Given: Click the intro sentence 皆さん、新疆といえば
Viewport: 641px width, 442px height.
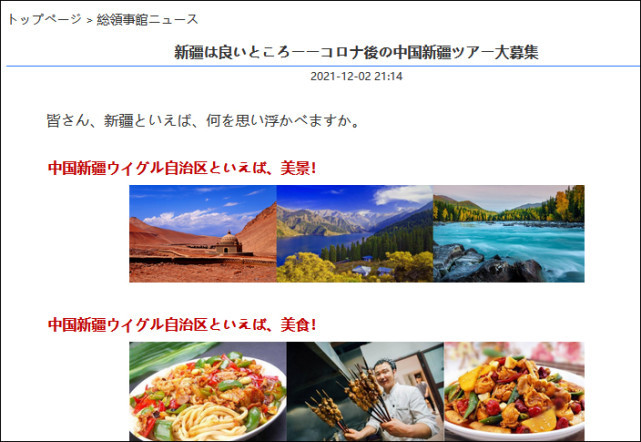Looking at the screenshot, I should click(x=203, y=121).
